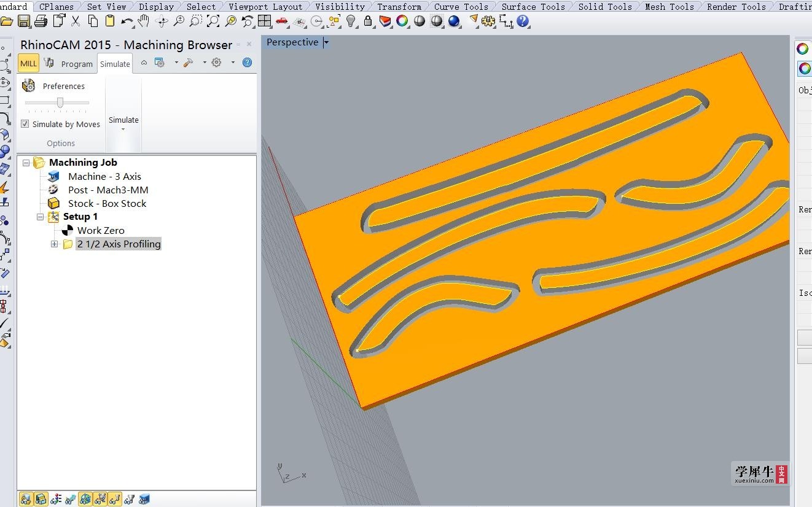Screen dimensions: 812x507
Task: Click the blue help icon in Machining Browser
Action: click(x=247, y=63)
